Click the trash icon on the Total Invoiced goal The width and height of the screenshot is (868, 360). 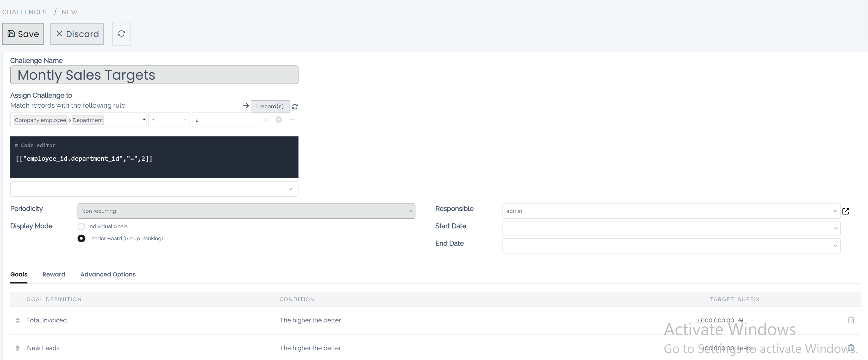[x=851, y=320]
